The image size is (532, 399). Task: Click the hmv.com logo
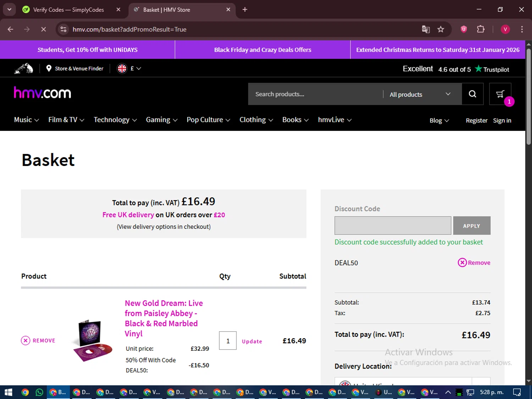(x=43, y=93)
